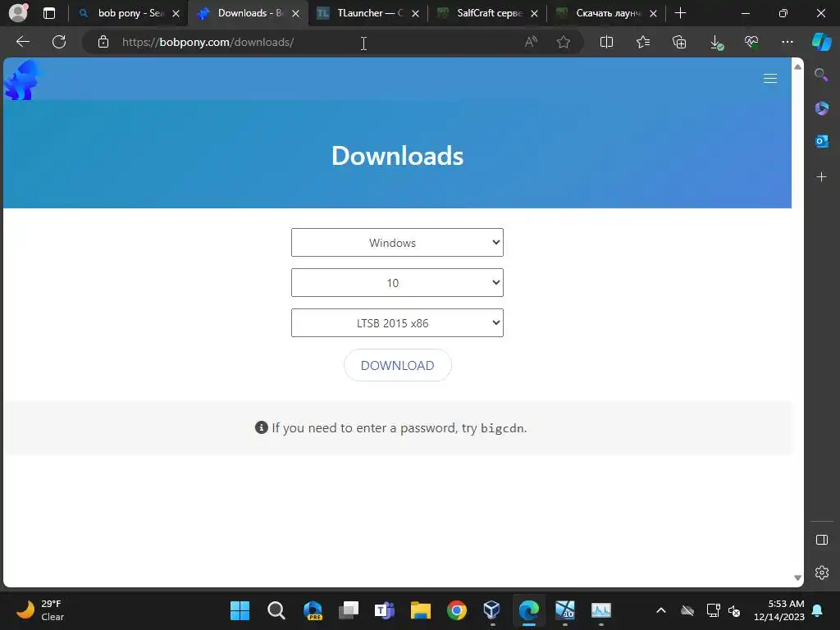Expand the version 10 dropdown
This screenshot has height=630, width=840.
397,283
